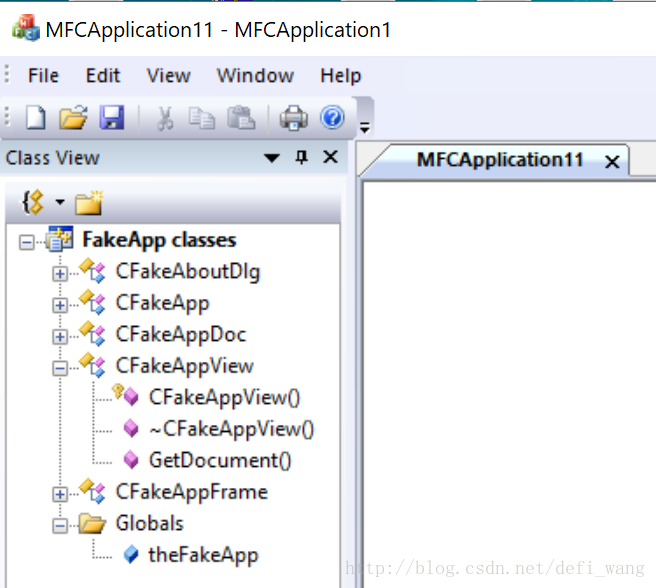Click the New document toolbar icon
The width and height of the screenshot is (656, 588).
[36, 118]
